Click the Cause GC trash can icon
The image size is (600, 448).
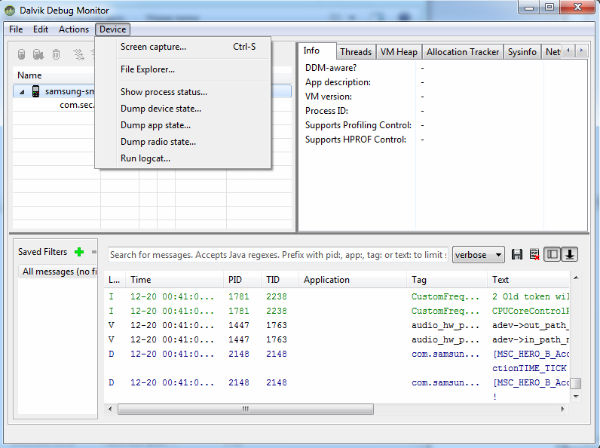click(56, 55)
